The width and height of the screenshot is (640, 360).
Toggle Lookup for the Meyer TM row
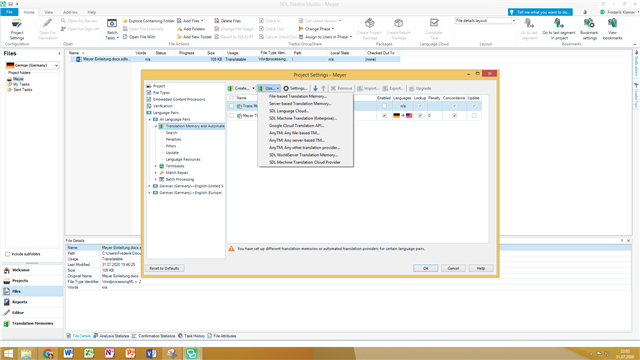click(x=420, y=116)
